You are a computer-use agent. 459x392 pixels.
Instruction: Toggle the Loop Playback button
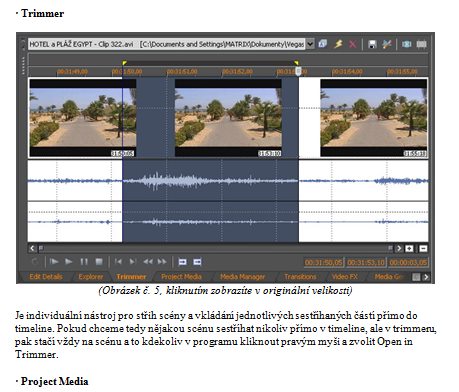pyautogui.click(x=35, y=262)
